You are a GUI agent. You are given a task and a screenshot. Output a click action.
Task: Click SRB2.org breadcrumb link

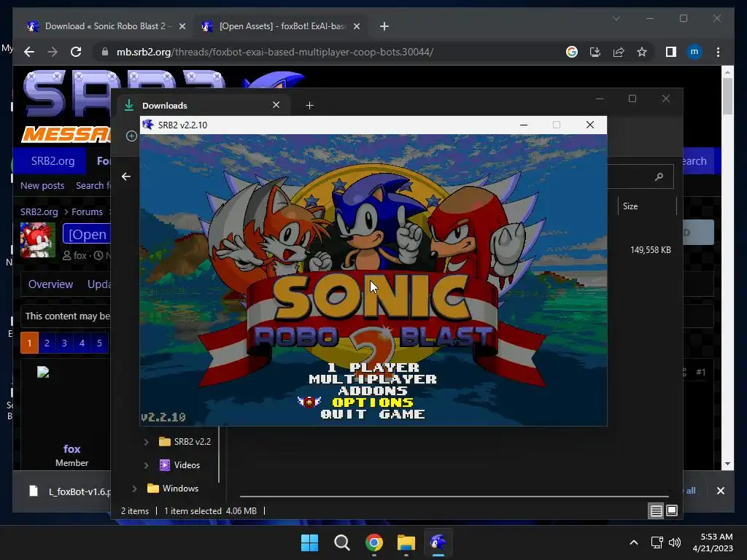coord(39,212)
